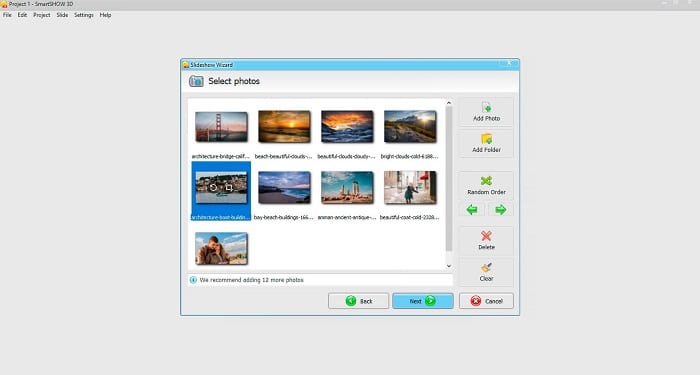
Task: Click the photo list scroll up arrow
Action: point(449,103)
